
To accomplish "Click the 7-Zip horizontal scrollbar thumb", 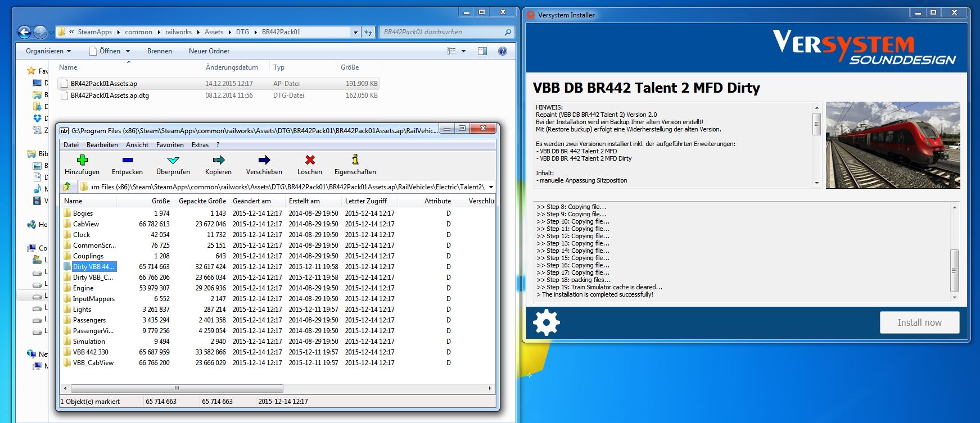I will coord(177,388).
